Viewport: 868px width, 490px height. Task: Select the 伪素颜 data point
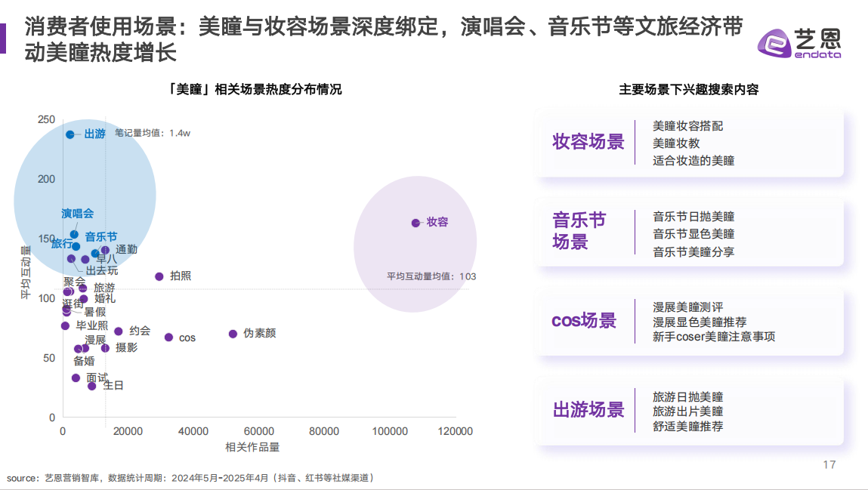tap(233, 334)
